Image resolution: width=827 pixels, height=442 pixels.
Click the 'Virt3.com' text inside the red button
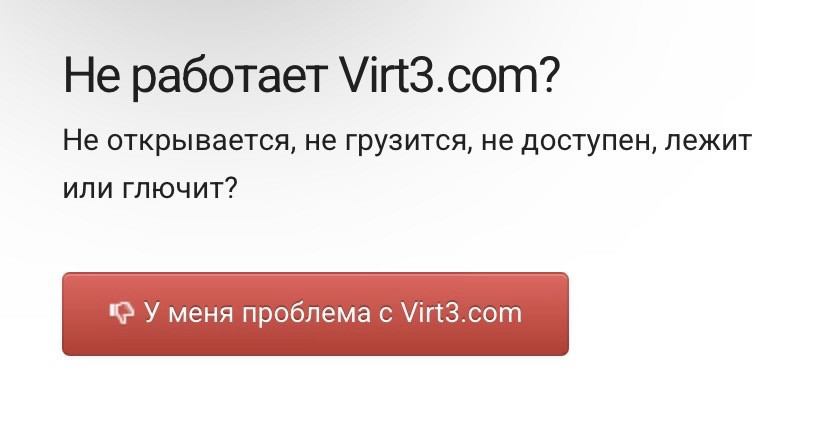tap(461, 313)
